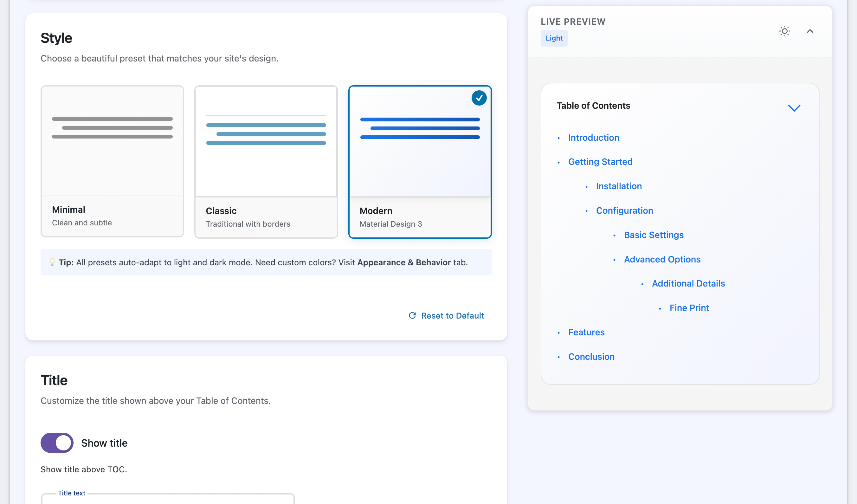Viewport: 857px width, 504px height.
Task: Click the Fine Print link
Action: click(689, 308)
